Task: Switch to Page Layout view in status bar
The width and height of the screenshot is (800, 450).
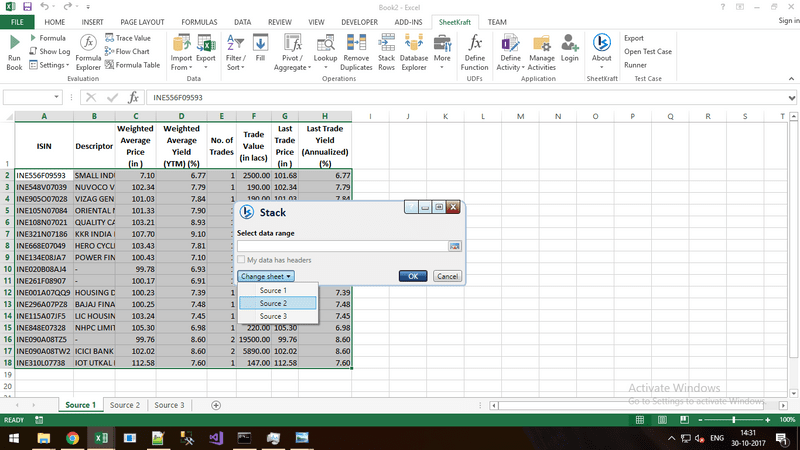Action: [662, 420]
